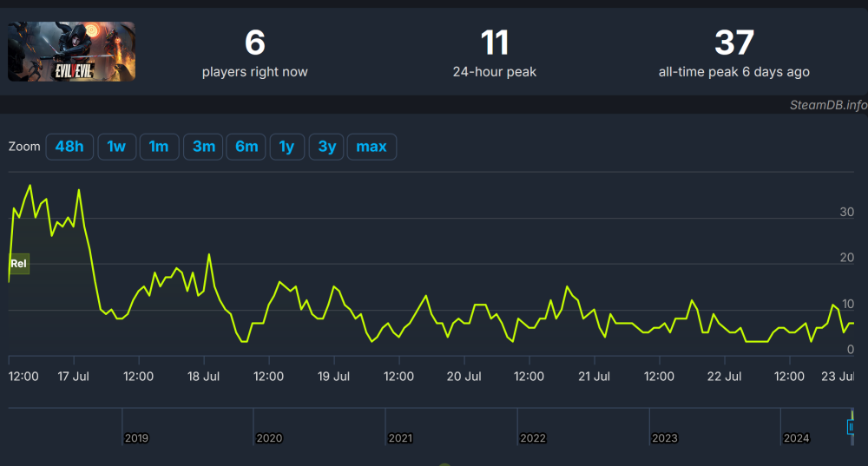This screenshot has width=868, height=466.
Task: Click the Rel release marker flag
Action: click(x=19, y=263)
